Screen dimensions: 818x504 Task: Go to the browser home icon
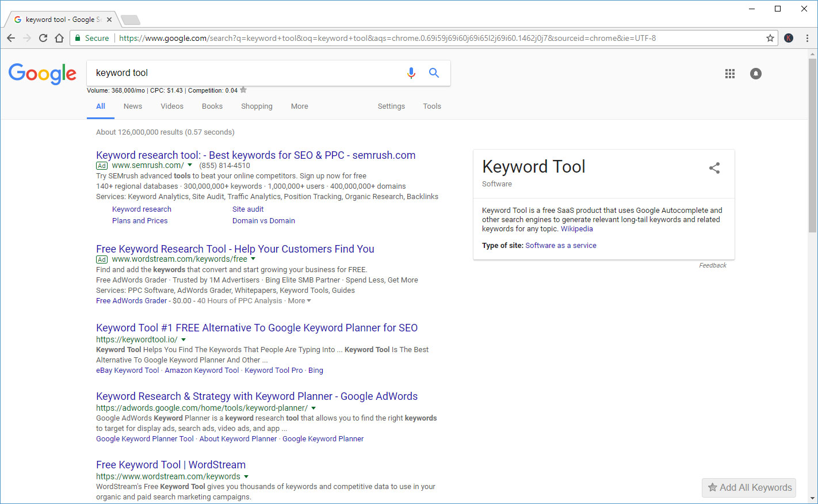click(x=59, y=38)
